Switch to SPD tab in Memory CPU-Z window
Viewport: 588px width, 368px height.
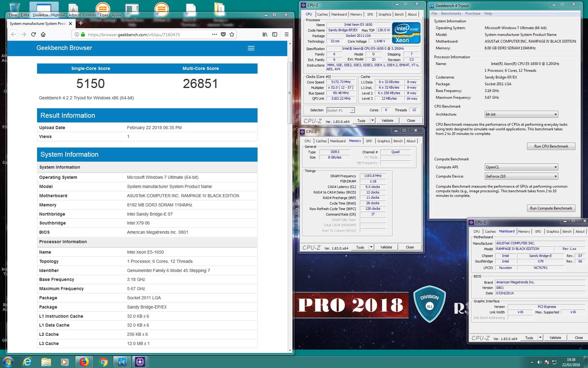click(x=369, y=141)
